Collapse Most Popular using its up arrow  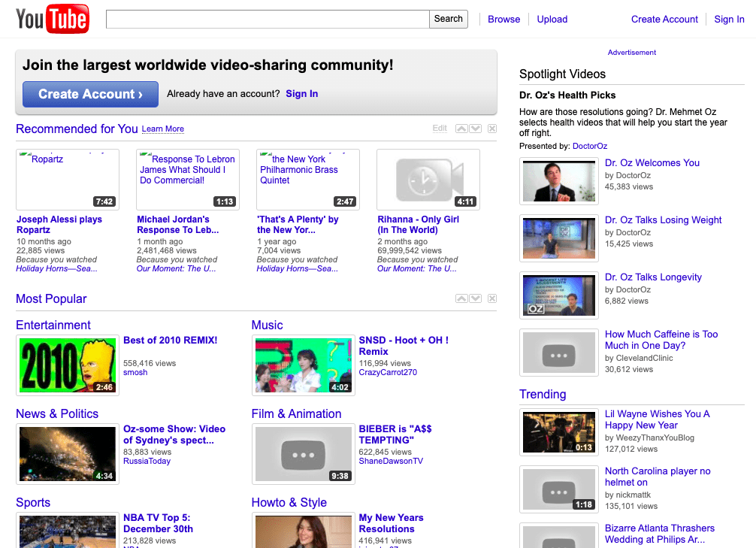coord(461,298)
